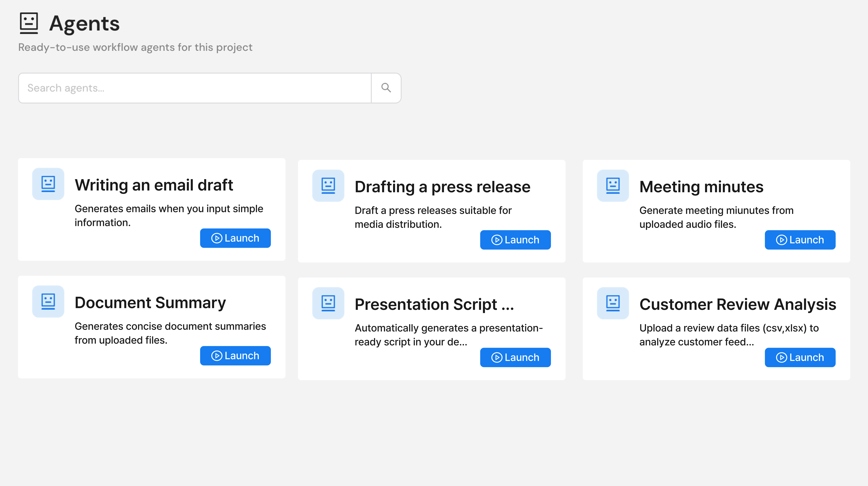The image size is (868, 486).
Task: Click the Document Summary agent icon
Action: (48, 302)
